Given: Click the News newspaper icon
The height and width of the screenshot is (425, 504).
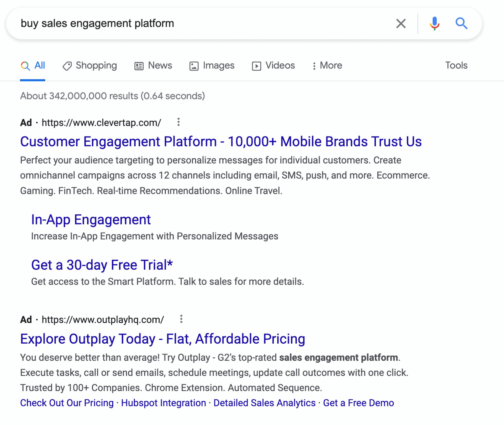Looking at the screenshot, I should [x=139, y=66].
